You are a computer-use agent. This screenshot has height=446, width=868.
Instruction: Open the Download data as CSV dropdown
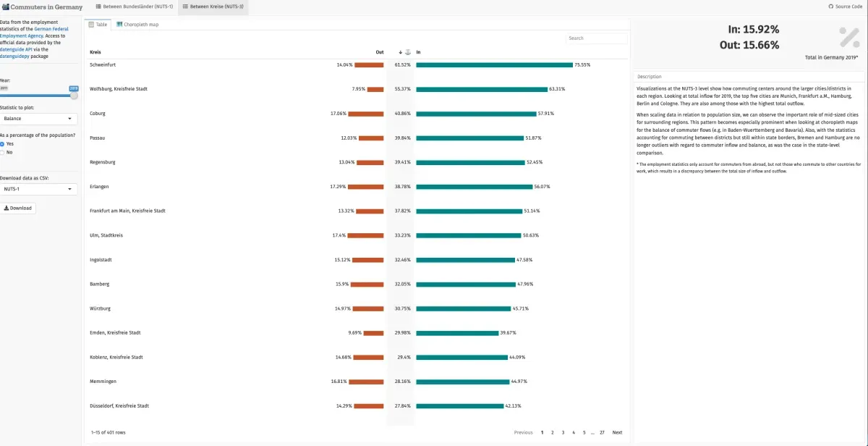[38, 188]
